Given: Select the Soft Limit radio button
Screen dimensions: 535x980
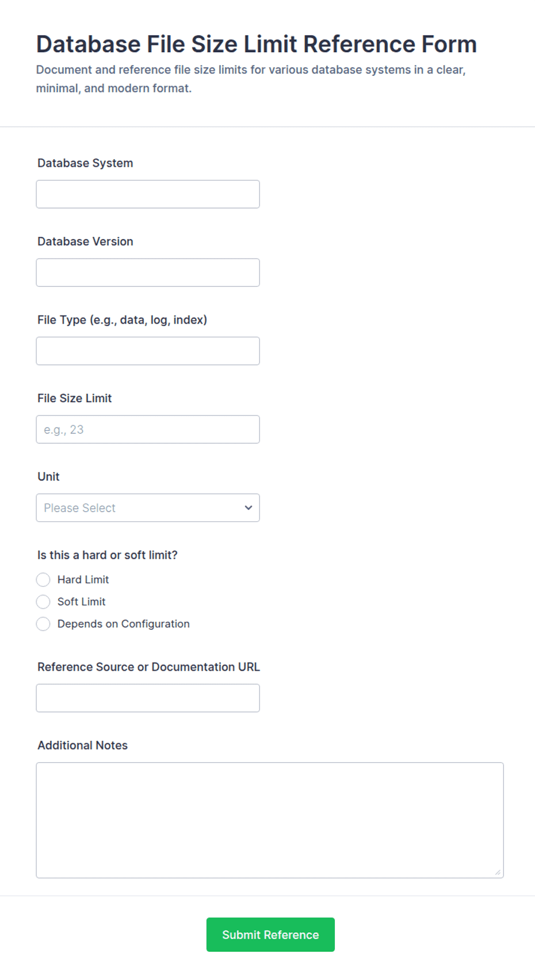Looking at the screenshot, I should coord(43,602).
